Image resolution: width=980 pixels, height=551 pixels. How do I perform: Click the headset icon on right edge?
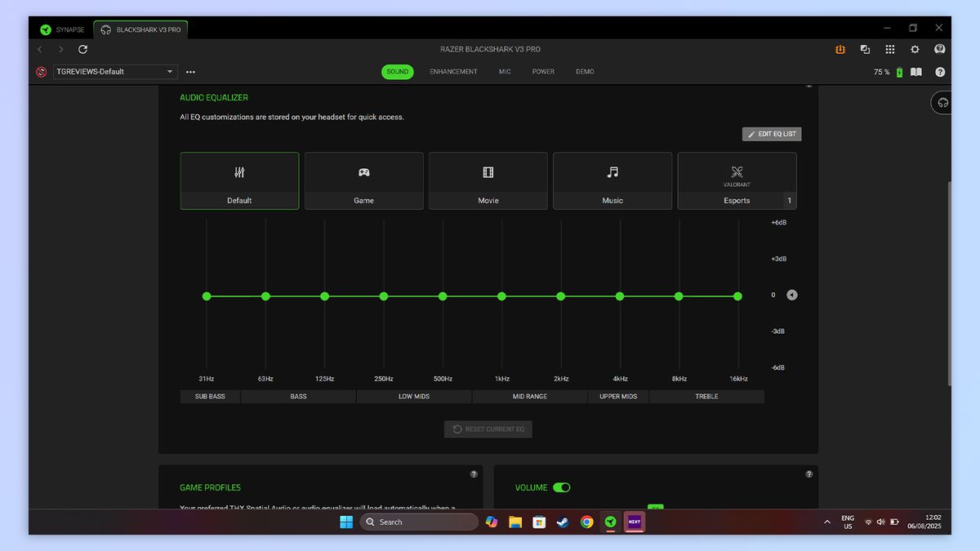click(942, 103)
